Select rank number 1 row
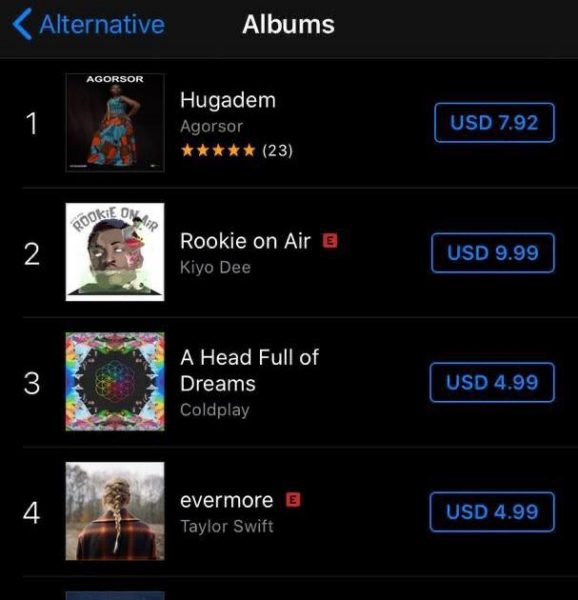The image size is (578, 600). coord(289,123)
